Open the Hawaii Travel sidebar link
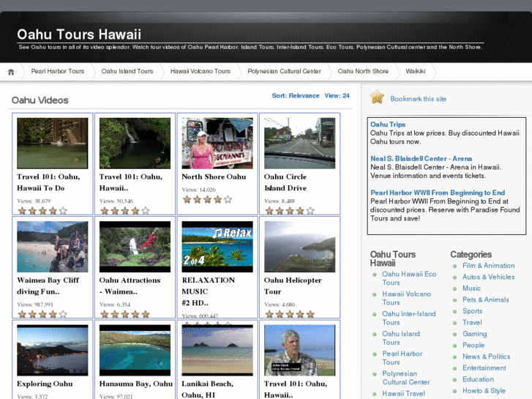The image size is (532, 399). click(x=404, y=394)
